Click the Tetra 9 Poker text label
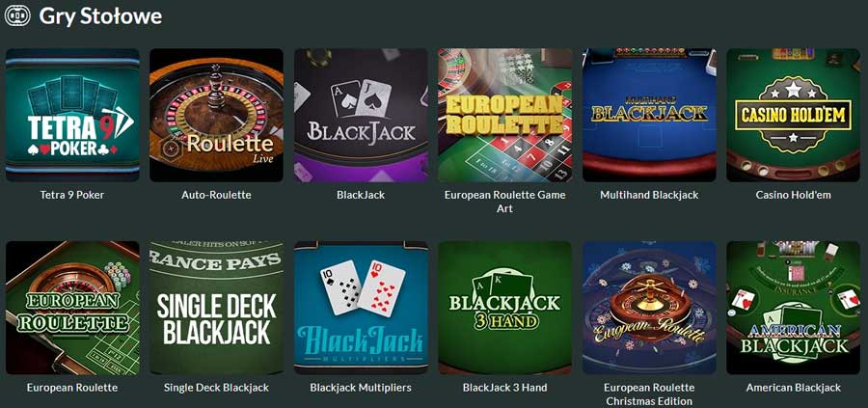Image resolution: width=868 pixels, height=408 pixels. pos(72,195)
